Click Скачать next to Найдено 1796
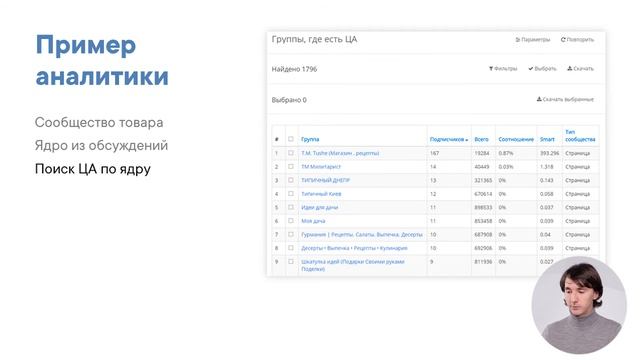 [x=580, y=69]
